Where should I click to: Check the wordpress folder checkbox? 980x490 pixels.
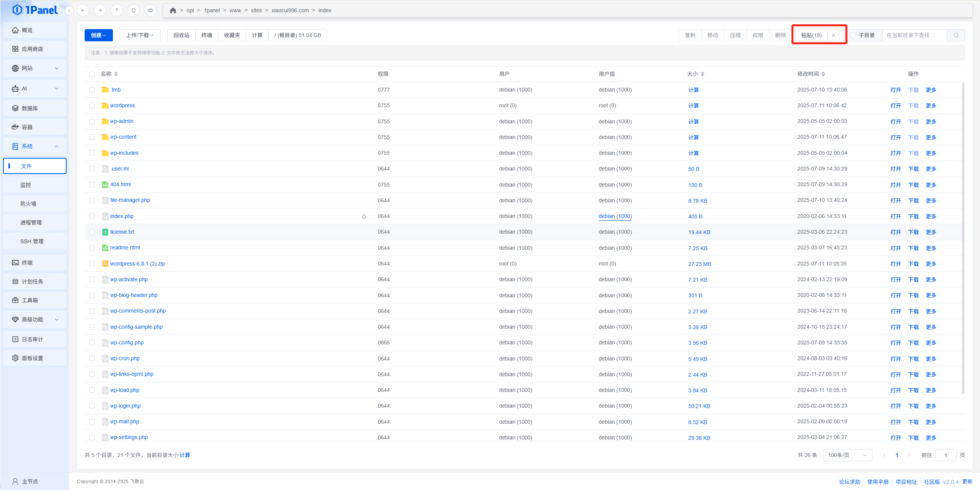92,105
